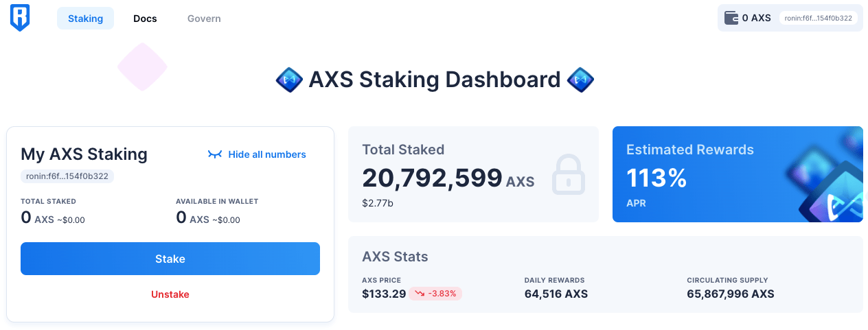Click the 113% APR rewards card
The width and height of the screenshot is (868, 330).
[738, 174]
